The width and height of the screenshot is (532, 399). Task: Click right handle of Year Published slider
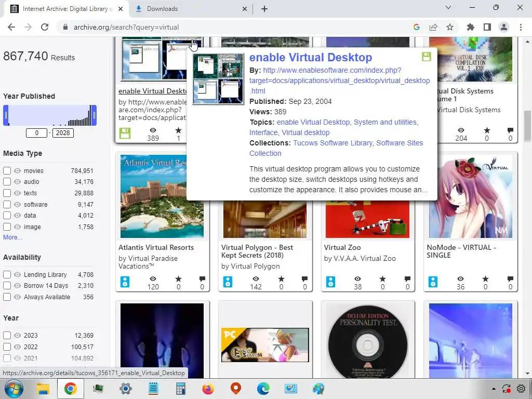pos(94,115)
